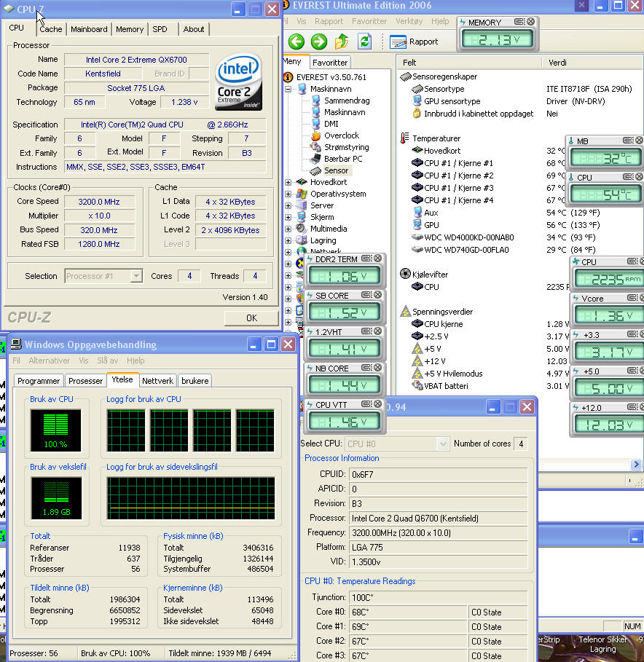Select DMI item in EVEREST tree

tap(325, 124)
